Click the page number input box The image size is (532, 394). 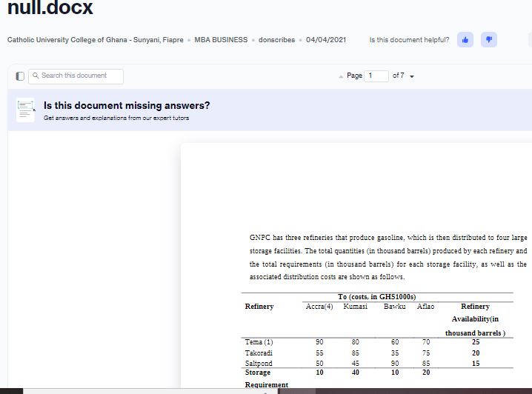click(x=376, y=76)
